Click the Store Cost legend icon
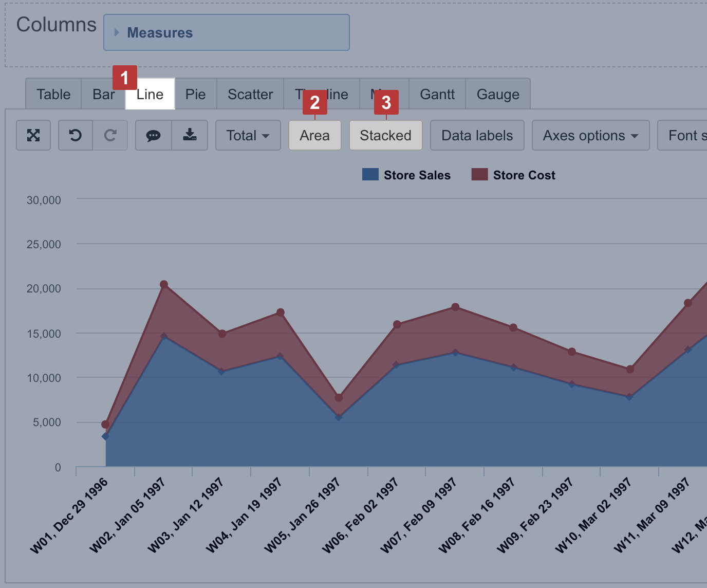The image size is (707, 588). pos(479,175)
